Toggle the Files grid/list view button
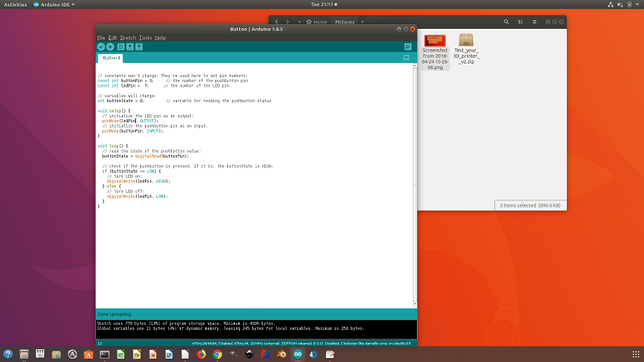Viewport: 644px width, 362px height. [520, 22]
